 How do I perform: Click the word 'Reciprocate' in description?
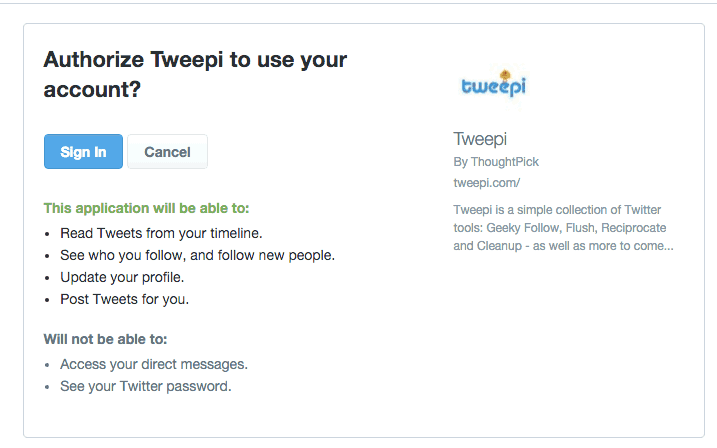[633, 228]
